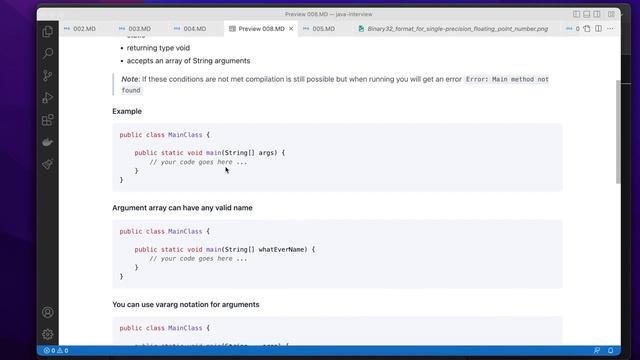Viewport: 640px width, 360px height.
Task: Click the Show Source file icon in editor toolbar
Action: 587,29
